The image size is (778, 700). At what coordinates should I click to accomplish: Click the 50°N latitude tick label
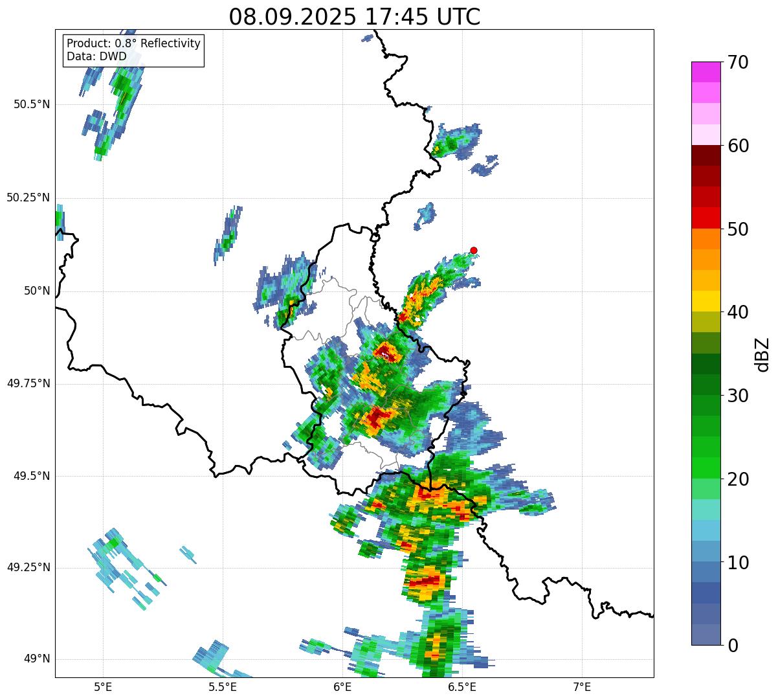point(36,291)
